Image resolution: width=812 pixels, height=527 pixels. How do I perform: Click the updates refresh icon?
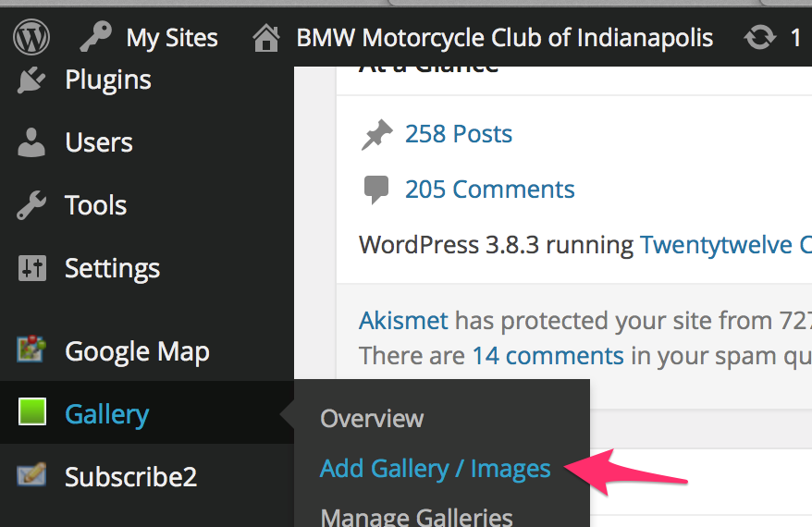[759, 37]
